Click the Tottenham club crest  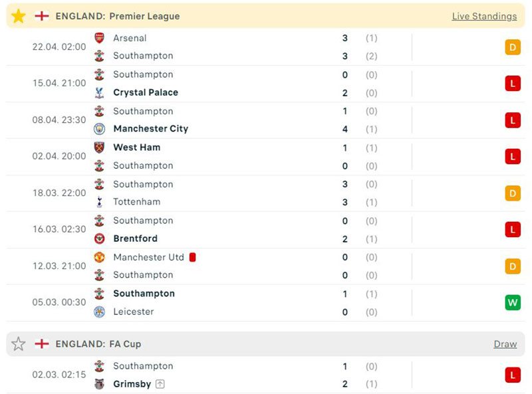point(99,202)
